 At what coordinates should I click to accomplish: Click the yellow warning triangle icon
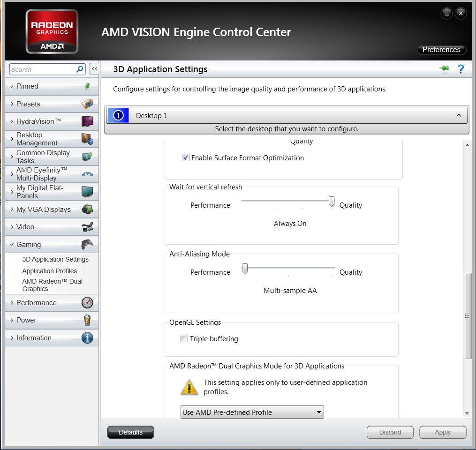(x=189, y=387)
